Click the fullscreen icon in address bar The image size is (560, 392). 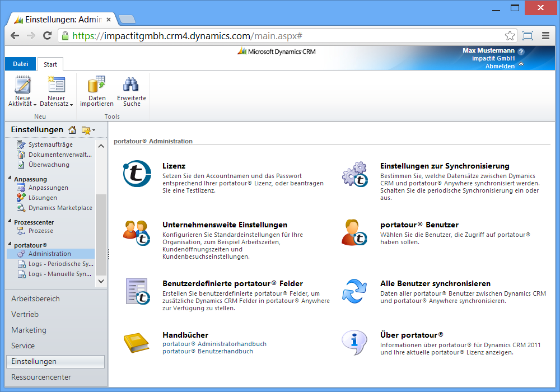click(x=528, y=36)
